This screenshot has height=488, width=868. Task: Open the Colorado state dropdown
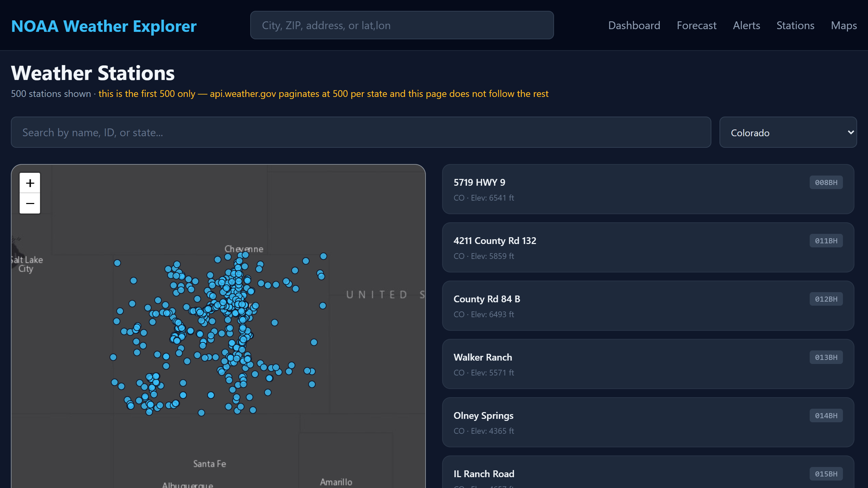pos(788,133)
